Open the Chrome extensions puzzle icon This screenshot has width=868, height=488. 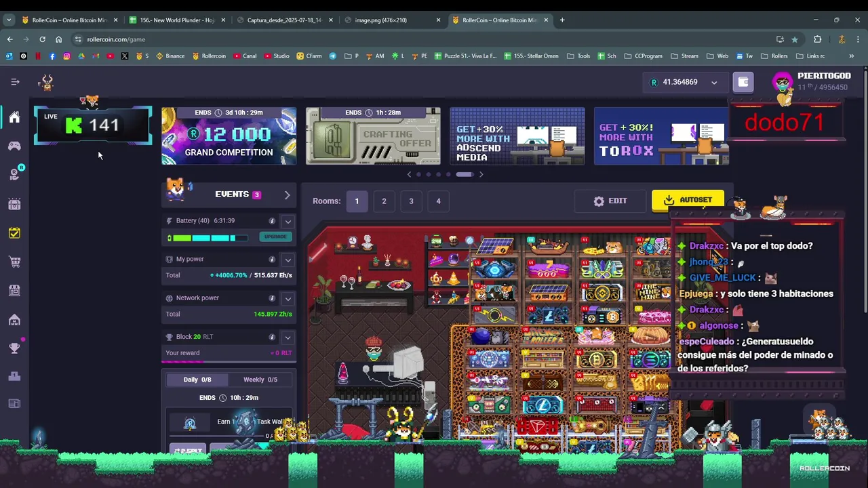click(x=817, y=39)
